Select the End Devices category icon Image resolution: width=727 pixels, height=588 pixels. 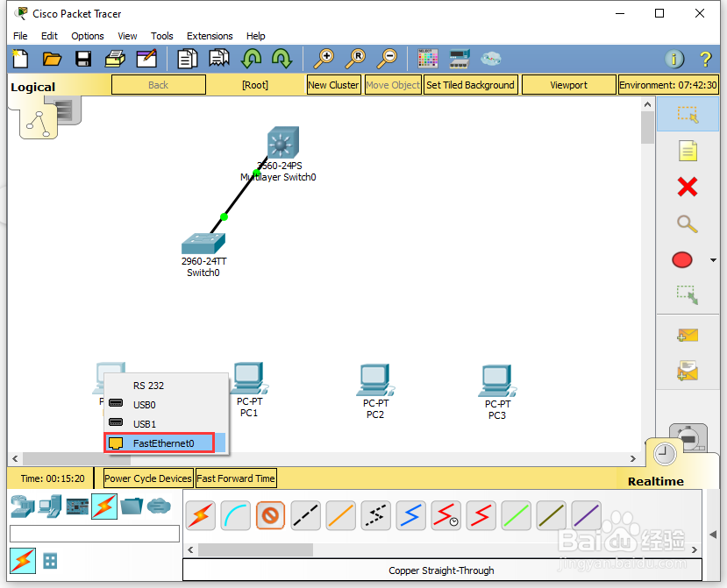[50, 506]
